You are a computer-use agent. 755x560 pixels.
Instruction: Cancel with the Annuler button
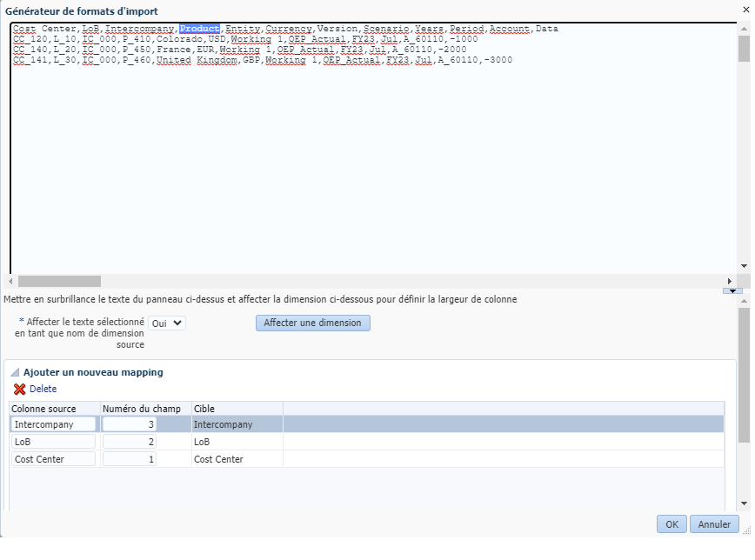(x=714, y=523)
